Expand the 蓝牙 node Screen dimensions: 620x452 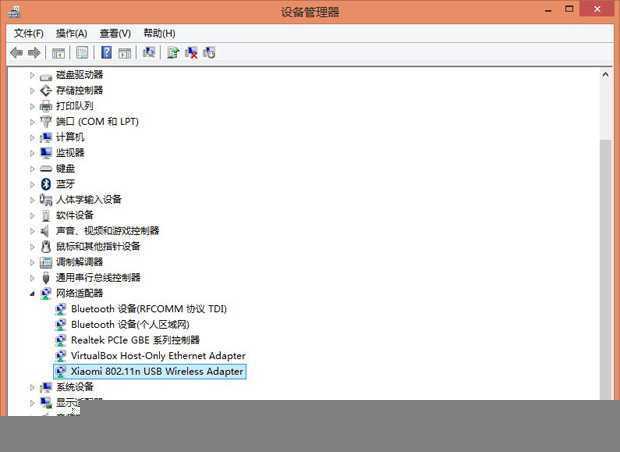(x=32, y=184)
